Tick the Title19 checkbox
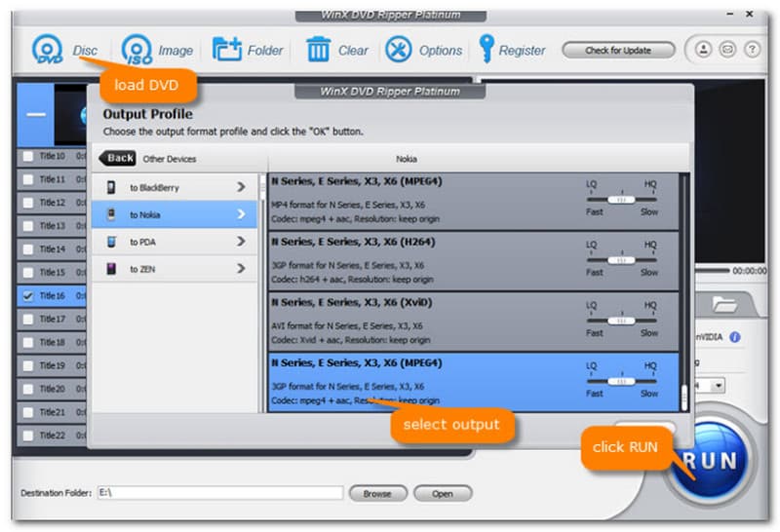This screenshot has height=532, width=780. pos(28,366)
